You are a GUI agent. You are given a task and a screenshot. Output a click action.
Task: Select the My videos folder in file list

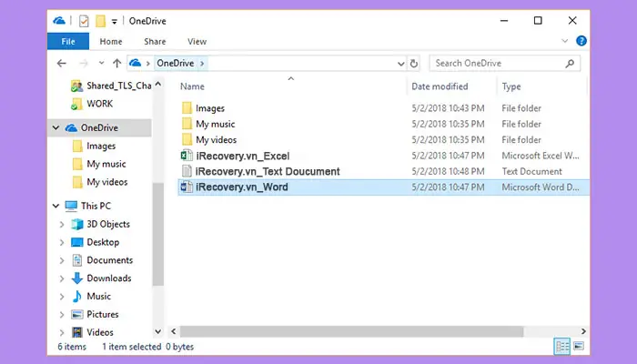pos(217,140)
